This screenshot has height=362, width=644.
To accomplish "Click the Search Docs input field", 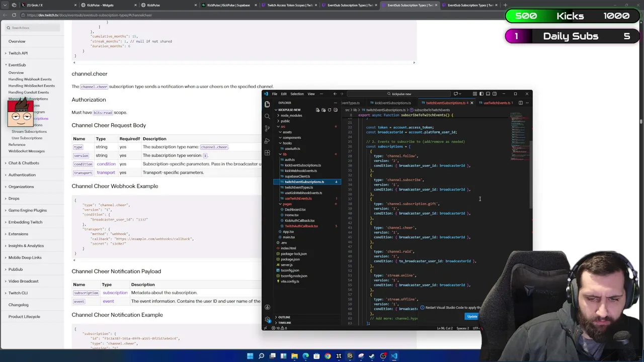I will pos(33,28).
